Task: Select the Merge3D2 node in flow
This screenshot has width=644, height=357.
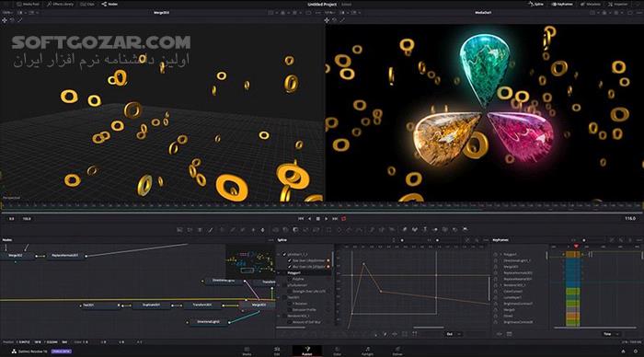Action: coord(16,256)
